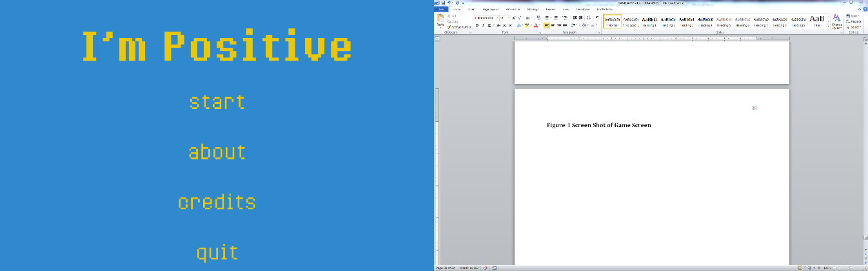
Task: Open the Line Spacing dropdown
Action: click(x=575, y=25)
